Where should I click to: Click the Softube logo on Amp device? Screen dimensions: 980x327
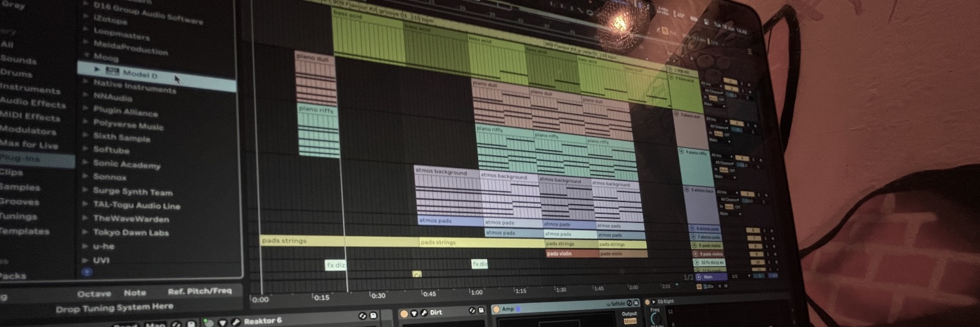click(616, 303)
